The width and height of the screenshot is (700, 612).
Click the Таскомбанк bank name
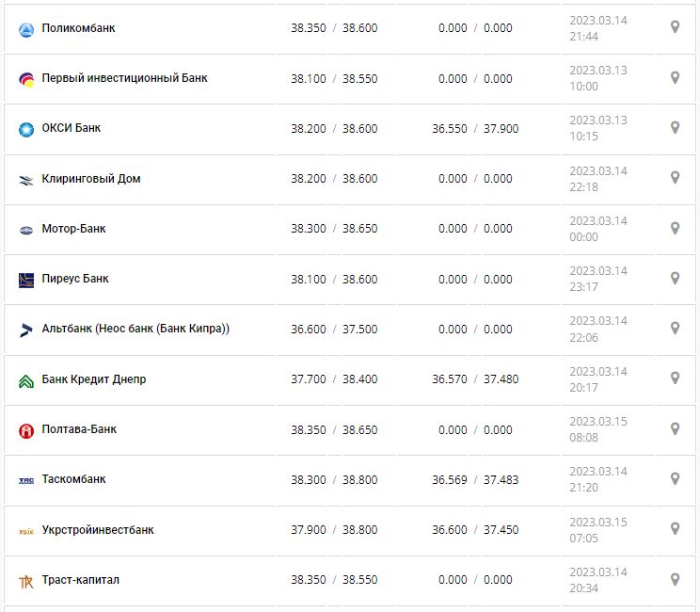tap(73, 479)
